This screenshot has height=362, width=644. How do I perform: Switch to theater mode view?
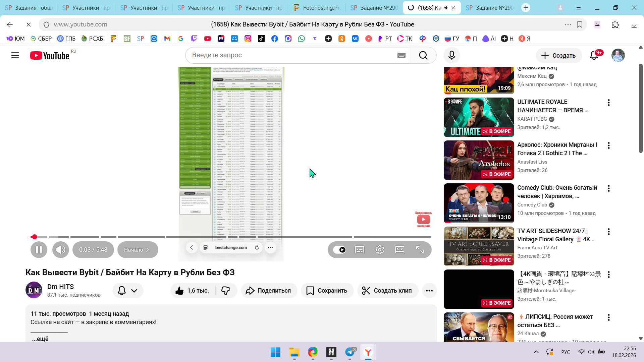click(399, 250)
